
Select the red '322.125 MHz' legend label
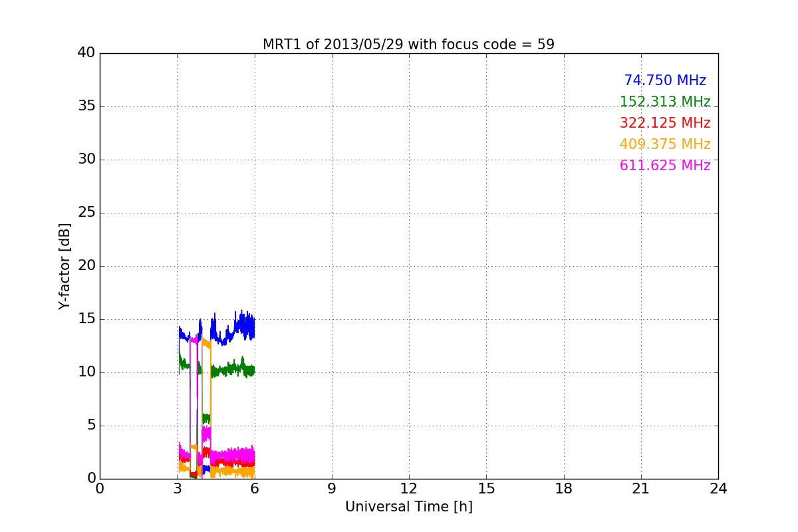665,123
